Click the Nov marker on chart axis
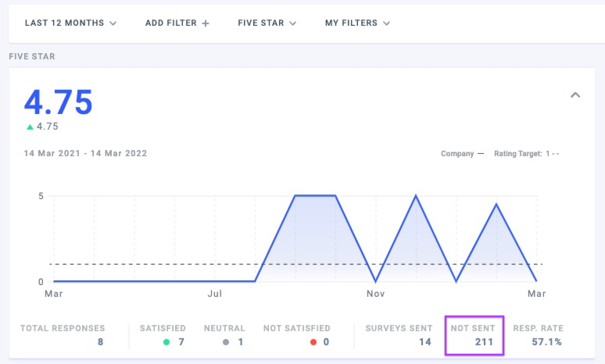The height and width of the screenshot is (364, 605). (376, 294)
